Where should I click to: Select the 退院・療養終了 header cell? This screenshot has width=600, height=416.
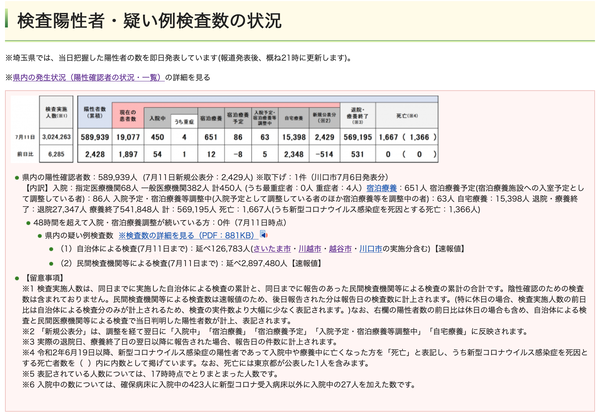pos(357,115)
